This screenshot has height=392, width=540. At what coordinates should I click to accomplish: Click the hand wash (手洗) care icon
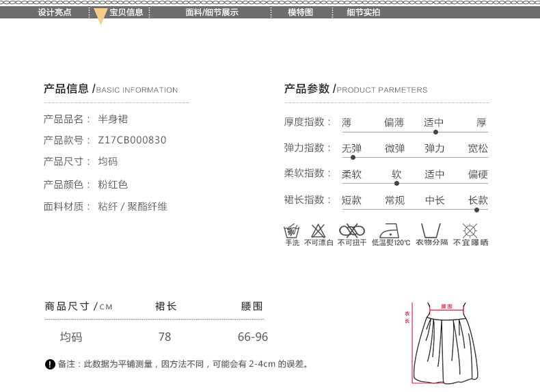[292, 230]
